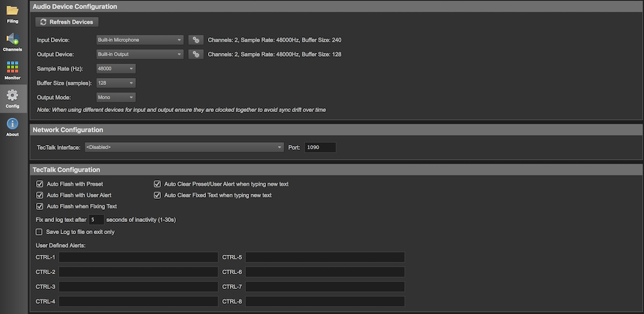Click the Output Device settings icon button
644x314 pixels.
pyautogui.click(x=196, y=55)
